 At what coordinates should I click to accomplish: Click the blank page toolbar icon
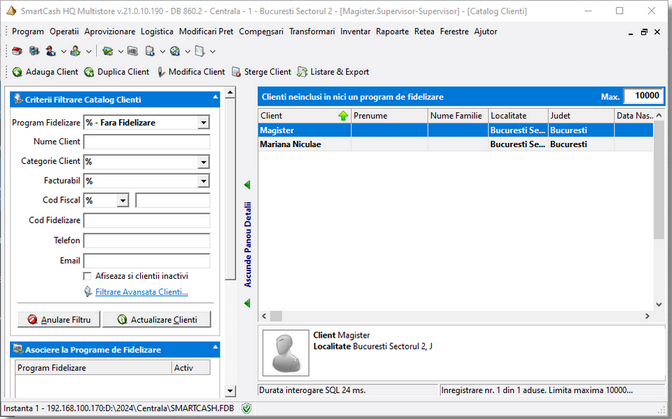[199, 51]
